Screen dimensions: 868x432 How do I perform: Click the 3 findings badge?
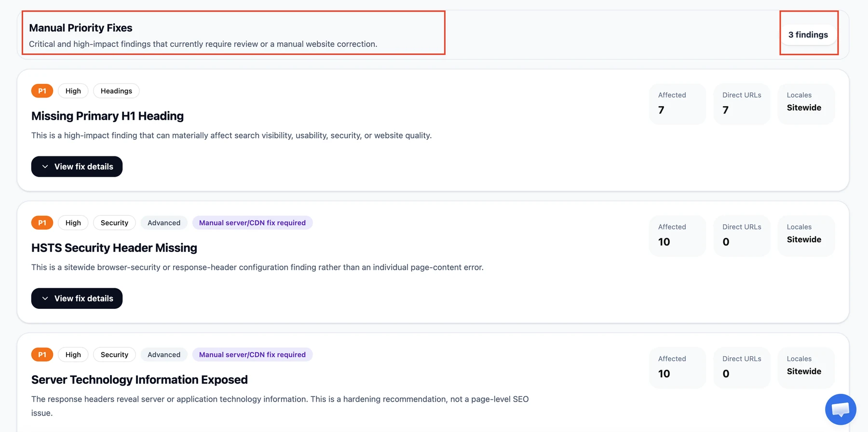click(x=808, y=35)
